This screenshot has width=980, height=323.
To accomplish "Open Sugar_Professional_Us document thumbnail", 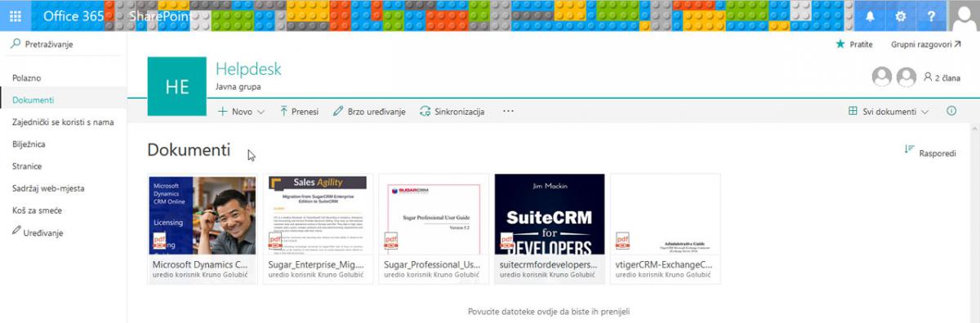I will coord(434,215).
